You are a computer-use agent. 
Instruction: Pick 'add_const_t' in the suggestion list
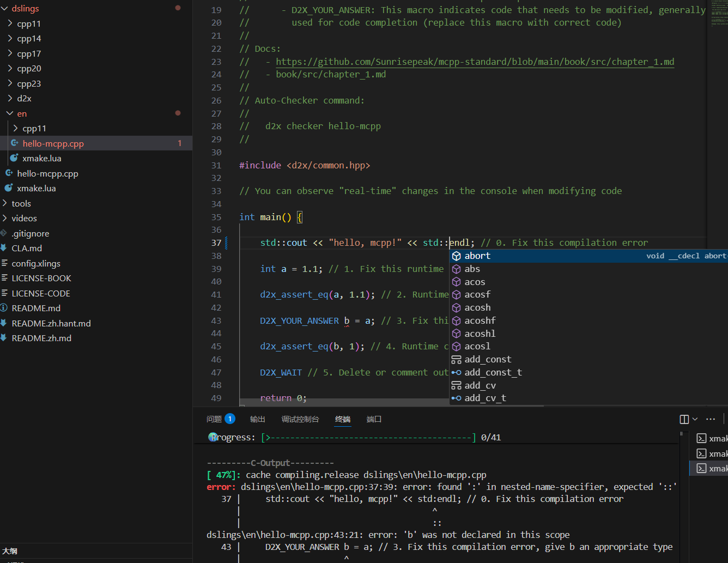493,372
